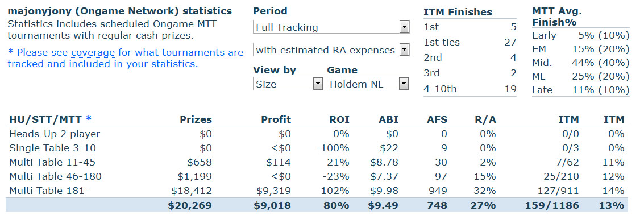Image resolution: width=644 pixels, height=219 pixels.
Task: Select the Multi Table 46-180 row label
Action: 56,177
